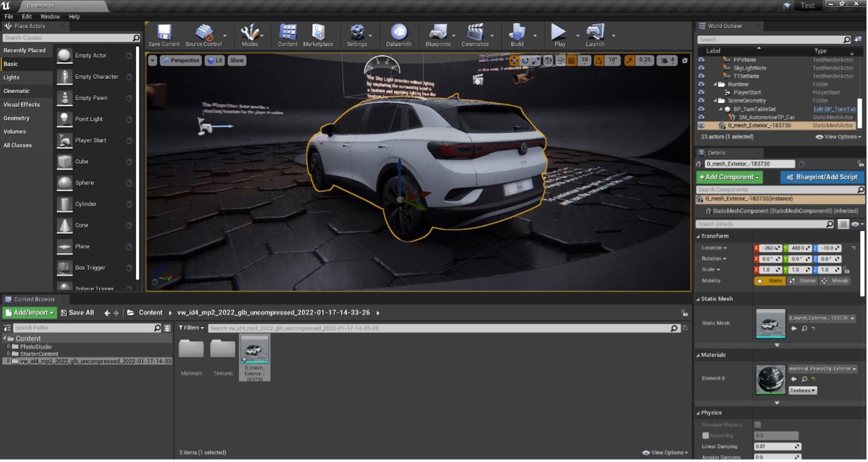Click the Cinematics clapperboard icon
This screenshot has height=462, width=868.
475,32
